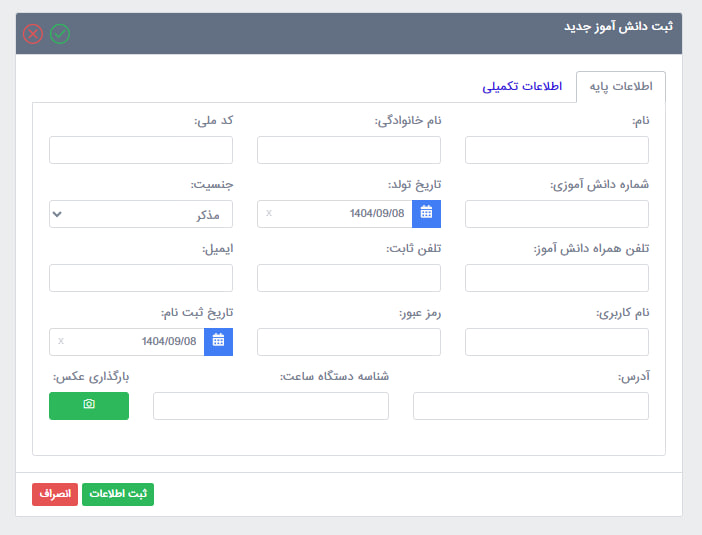The height and width of the screenshot is (535, 702).
Task: Clear the تاریخ تولد date with x
Action: [268, 213]
